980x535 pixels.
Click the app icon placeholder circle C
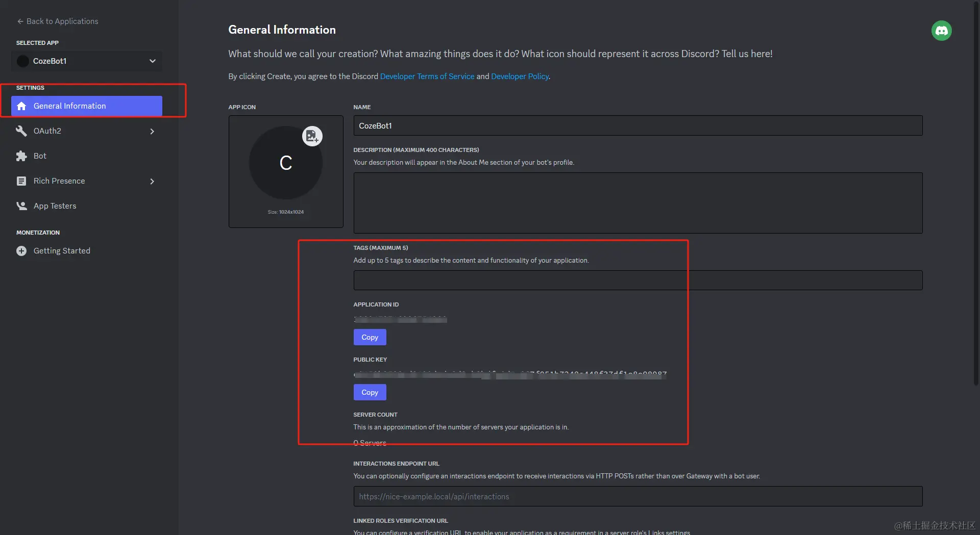tap(286, 163)
